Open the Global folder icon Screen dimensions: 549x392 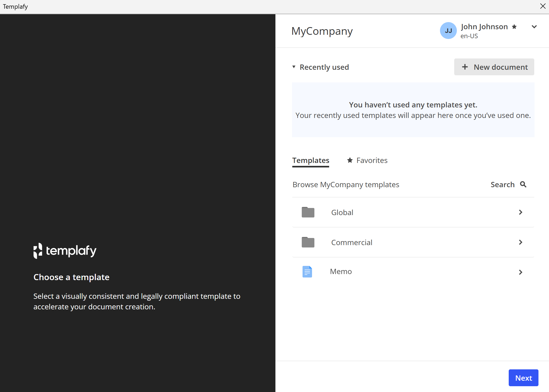tap(308, 212)
